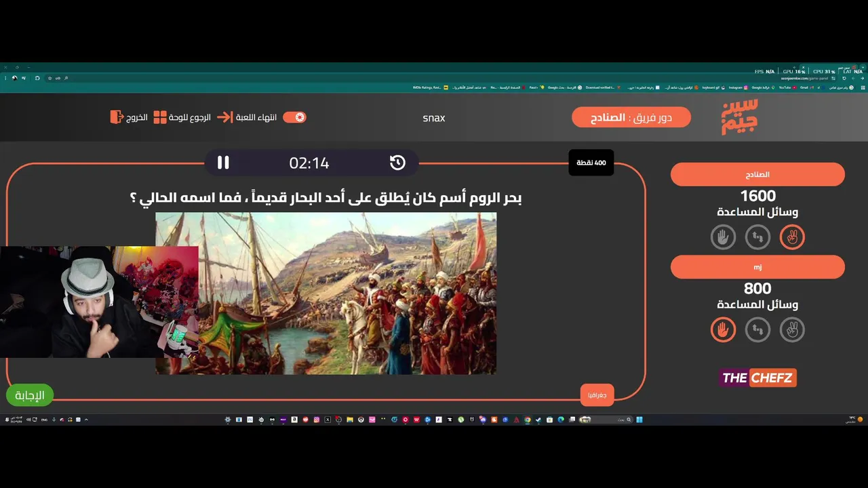Click the end-game arrow icon

pyautogui.click(x=224, y=117)
